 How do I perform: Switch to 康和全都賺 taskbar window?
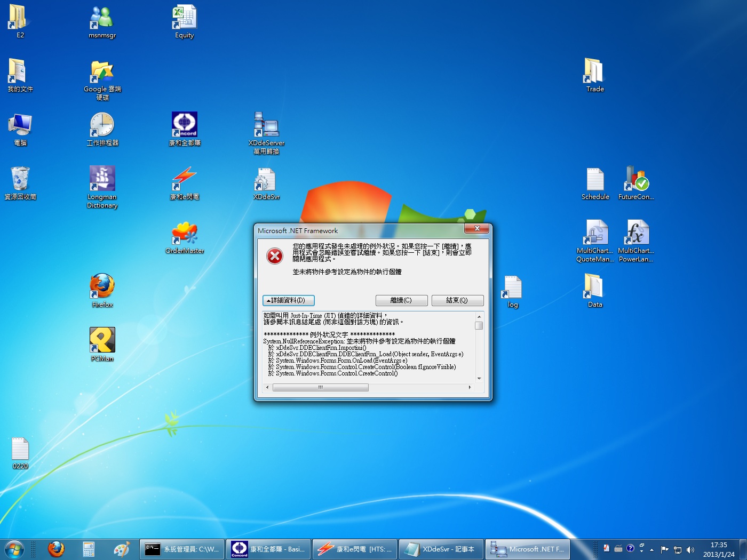[x=268, y=549]
